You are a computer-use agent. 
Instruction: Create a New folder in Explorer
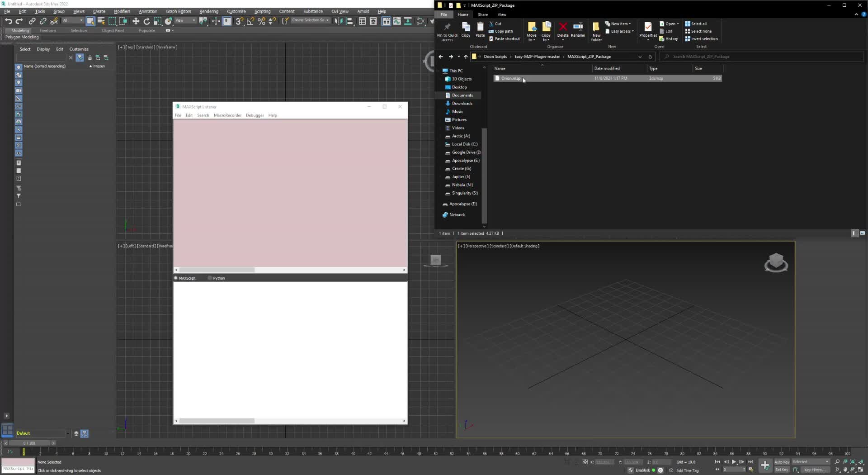tap(596, 31)
